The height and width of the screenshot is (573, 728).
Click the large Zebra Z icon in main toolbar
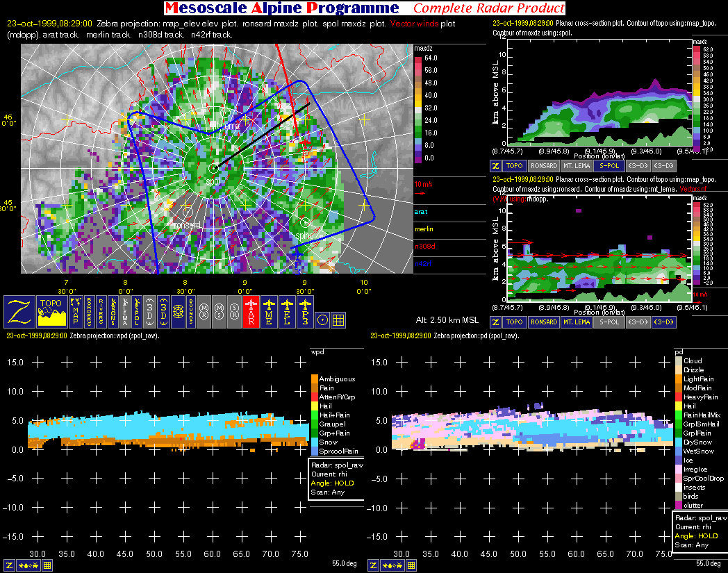point(20,312)
